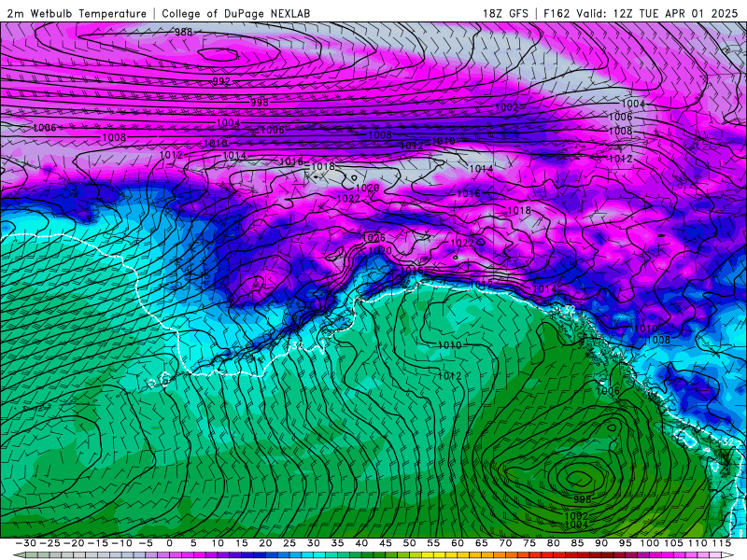
Task: Click the 90 value on the color scale
Action: [x=601, y=543]
